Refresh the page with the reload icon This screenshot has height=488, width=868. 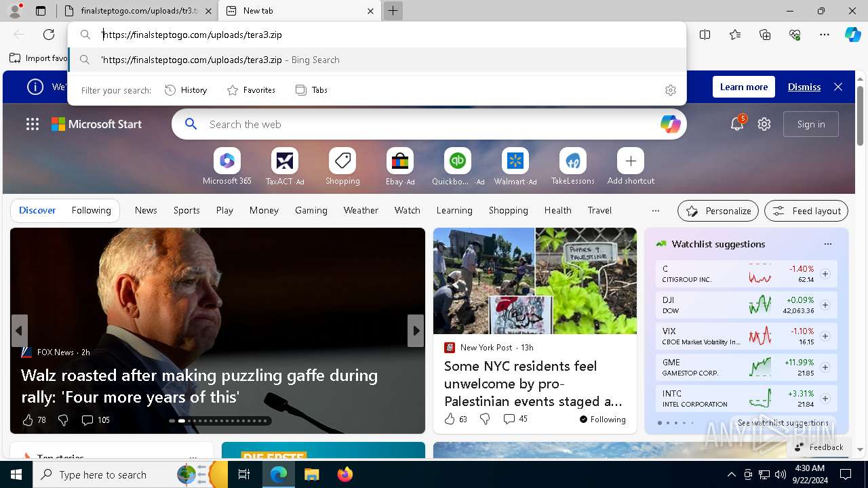coord(49,35)
